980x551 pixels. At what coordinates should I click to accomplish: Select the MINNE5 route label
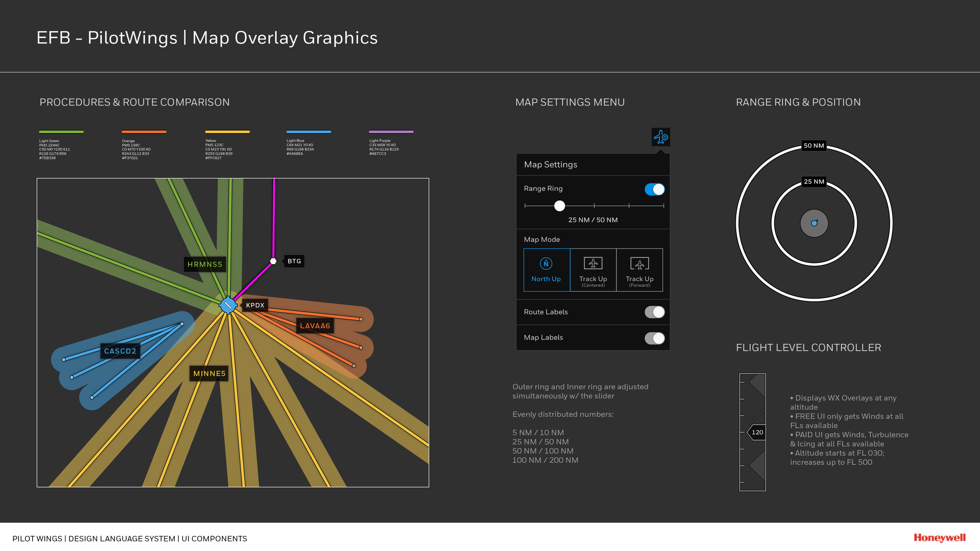click(209, 373)
